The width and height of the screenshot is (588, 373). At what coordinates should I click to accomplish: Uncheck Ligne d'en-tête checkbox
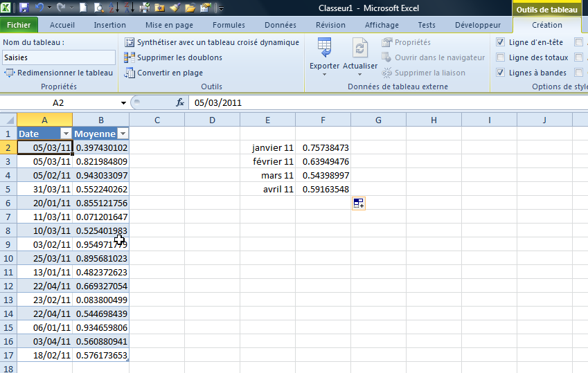pos(500,42)
